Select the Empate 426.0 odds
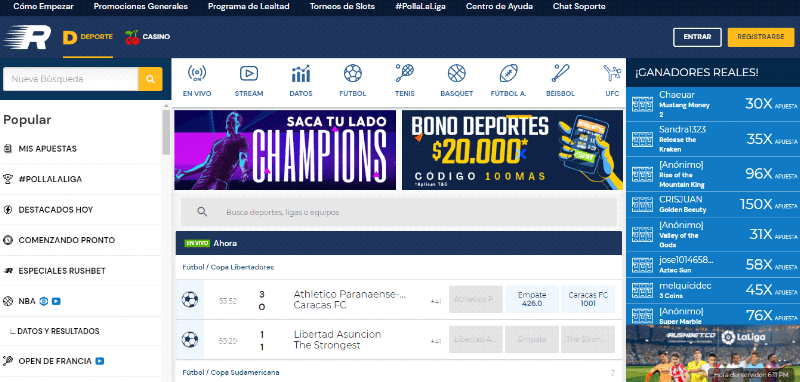Viewport: 800px width, 382px height. point(532,299)
